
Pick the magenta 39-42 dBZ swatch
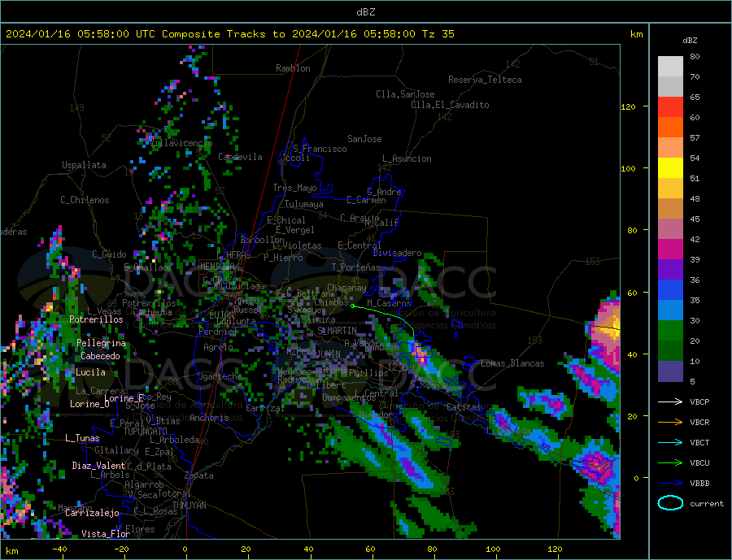670,250
